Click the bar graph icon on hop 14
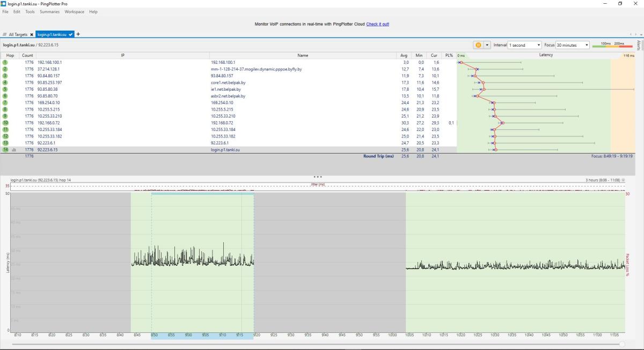The image size is (644, 350). (x=14, y=150)
